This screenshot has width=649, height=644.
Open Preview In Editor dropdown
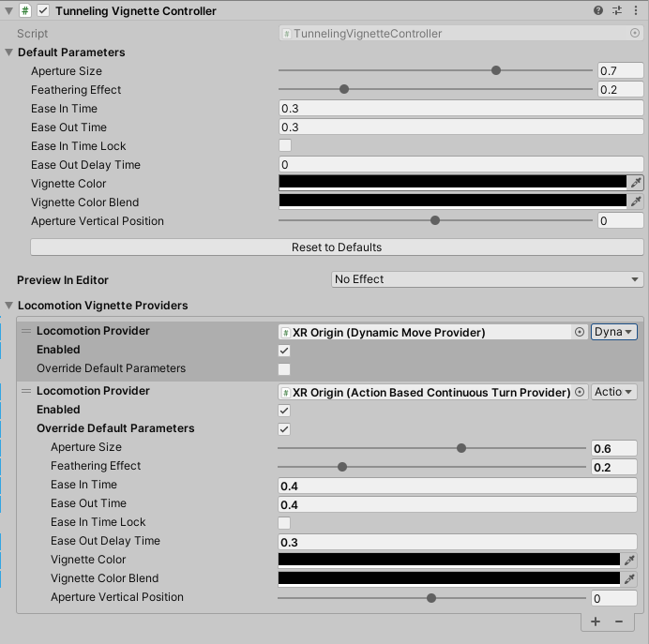[488, 279]
